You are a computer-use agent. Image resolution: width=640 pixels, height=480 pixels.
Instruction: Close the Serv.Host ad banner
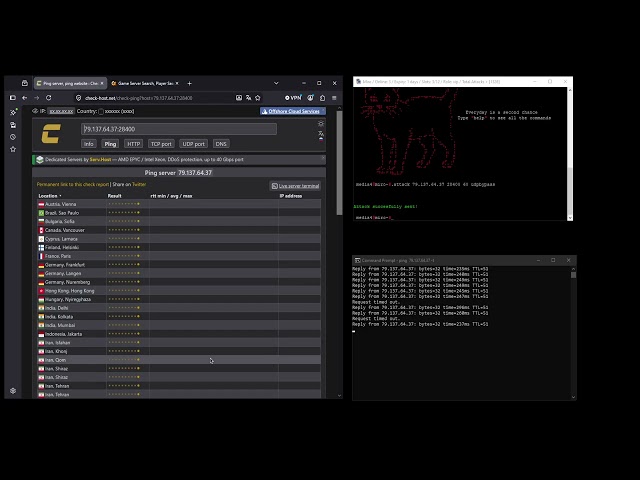323,157
